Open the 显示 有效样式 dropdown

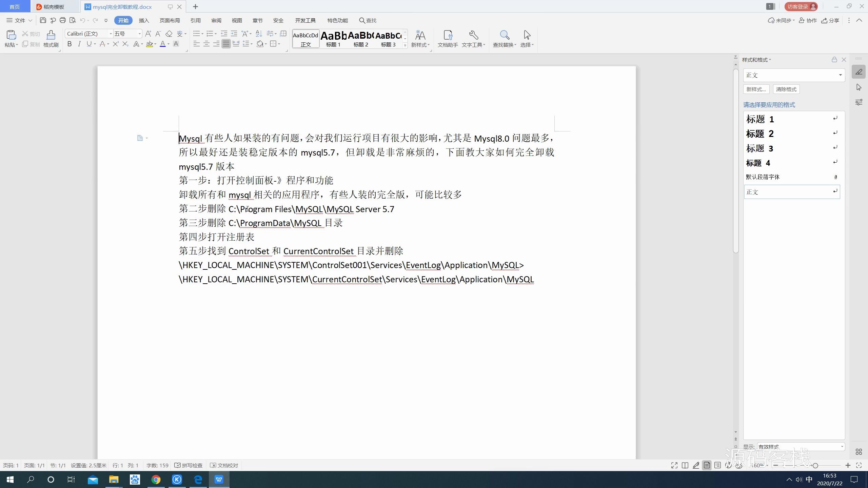[842, 447]
